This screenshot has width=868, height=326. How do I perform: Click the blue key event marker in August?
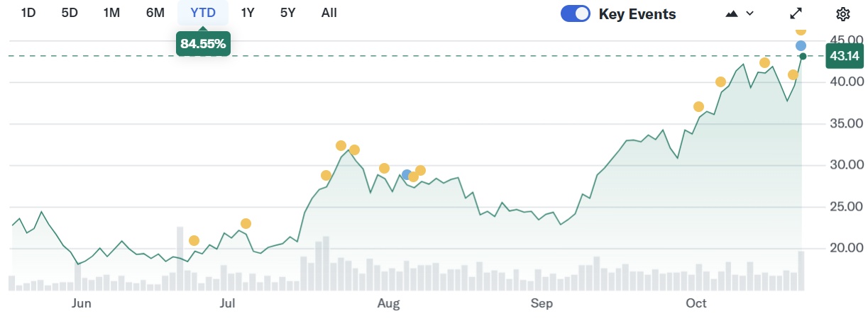tap(407, 174)
